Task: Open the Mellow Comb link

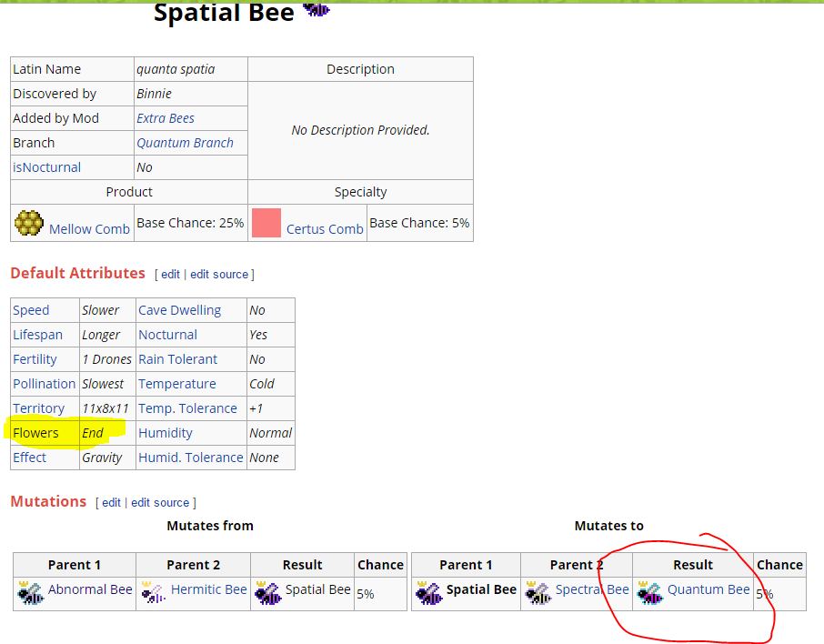Action: pos(89,229)
